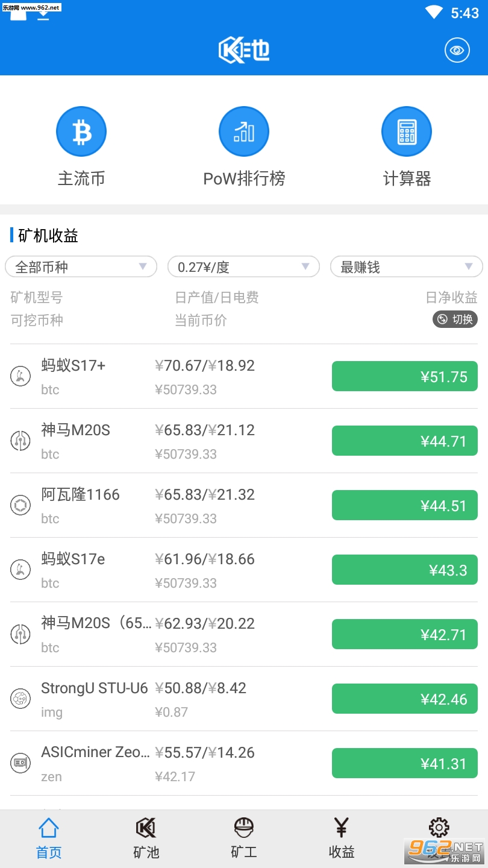Screen dimensions: 488x868
Task: Open the PoW ranking chart icon
Action: [x=244, y=131]
